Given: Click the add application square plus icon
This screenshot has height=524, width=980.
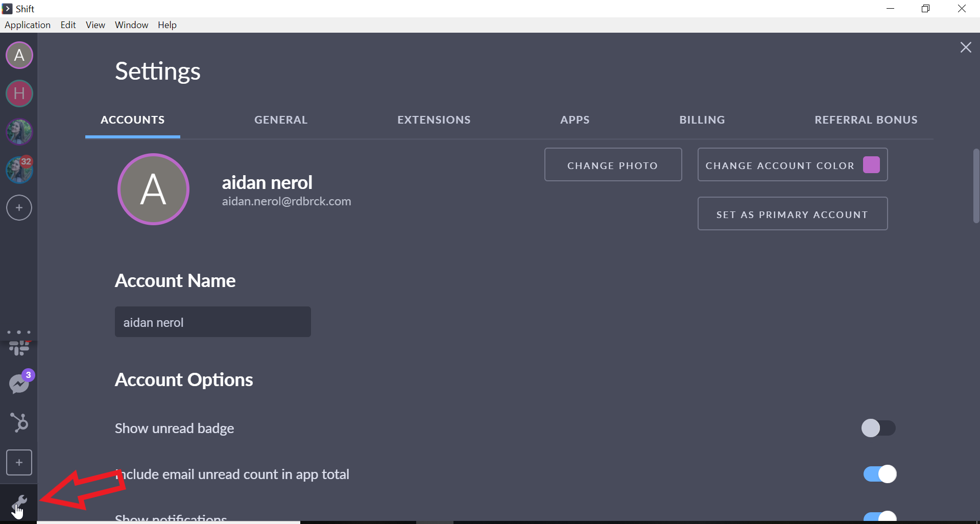Looking at the screenshot, I should tap(19, 463).
